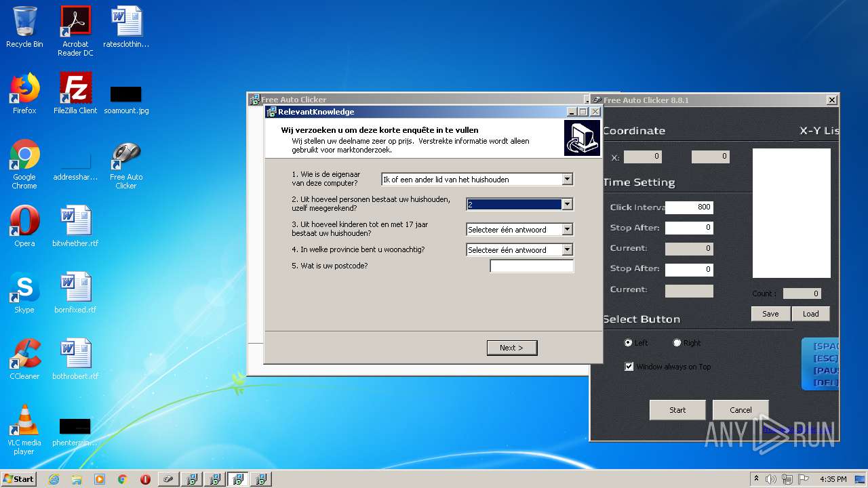Open bitwhether.rtf document icon
The image size is (868, 488).
[x=75, y=226]
